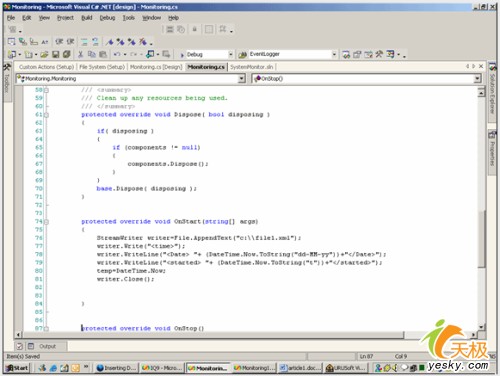Click the vertical scrollbar thumb

tap(481, 238)
